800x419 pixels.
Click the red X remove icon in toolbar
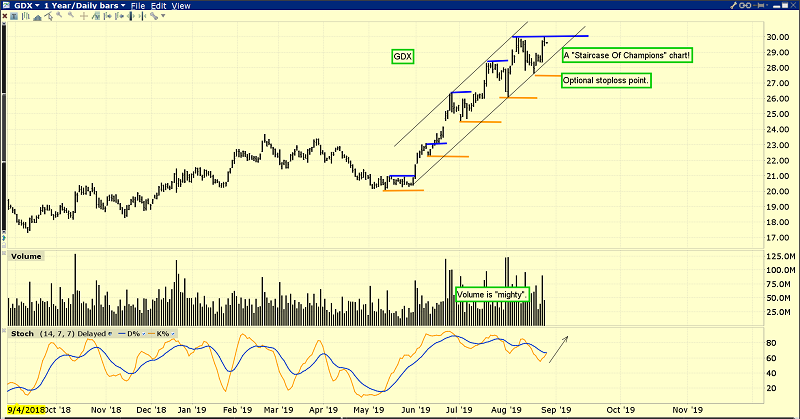(5, 16)
